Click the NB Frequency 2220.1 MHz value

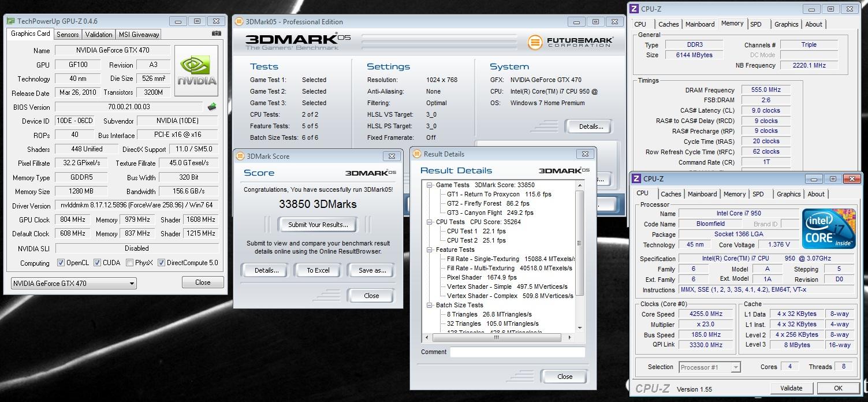click(x=809, y=65)
